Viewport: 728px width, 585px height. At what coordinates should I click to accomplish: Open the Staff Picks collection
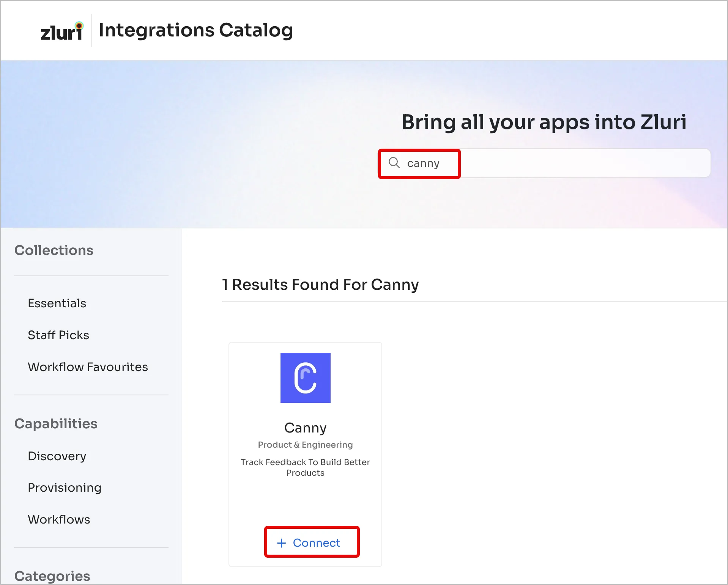point(58,335)
